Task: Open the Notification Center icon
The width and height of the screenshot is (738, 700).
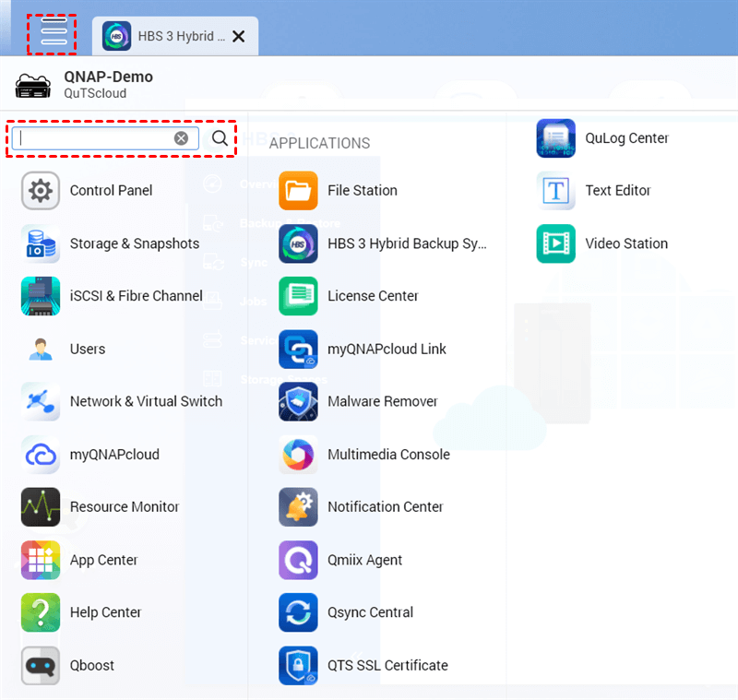Action: [298, 506]
